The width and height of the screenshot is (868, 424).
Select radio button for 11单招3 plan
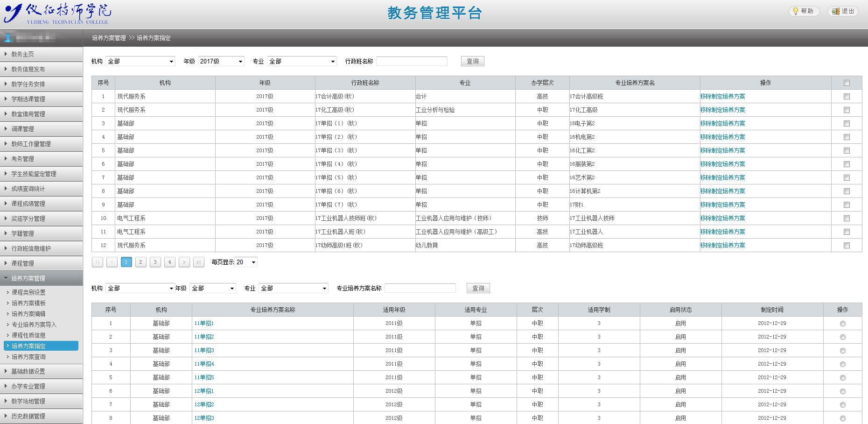[843, 351]
